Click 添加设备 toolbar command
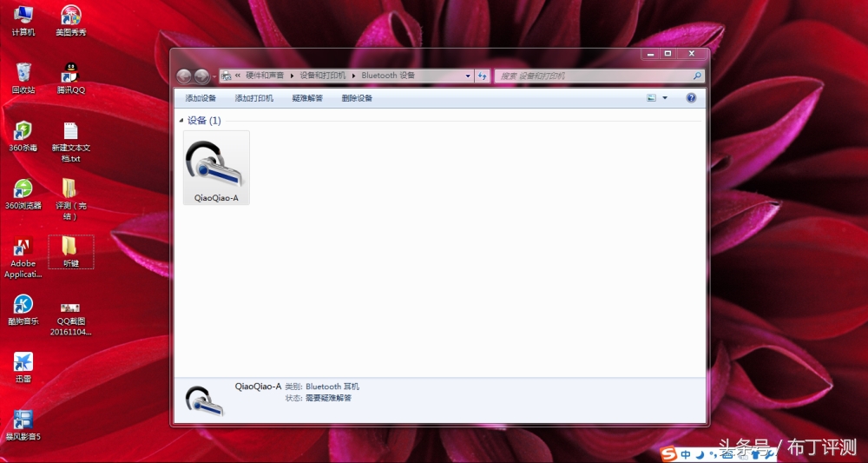Screen dimensions: 868x463 coord(201,98)
